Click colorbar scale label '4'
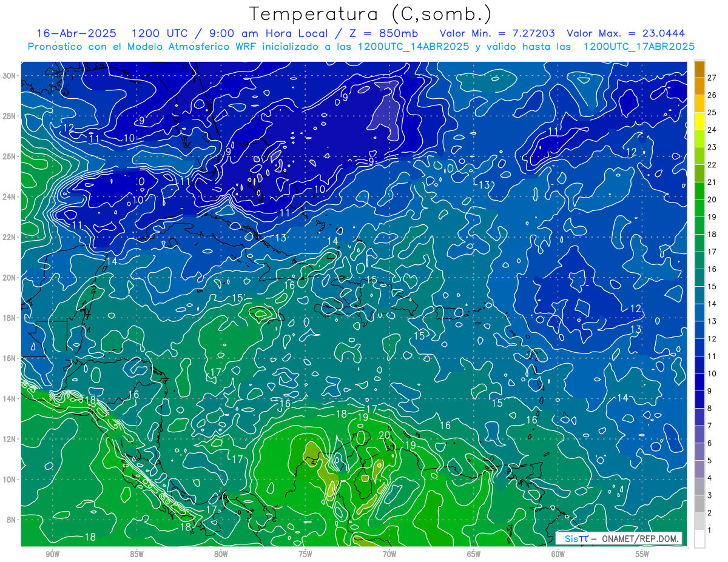Image resolution: width=728 pixels, height=562 pixels. pos(710,478)
